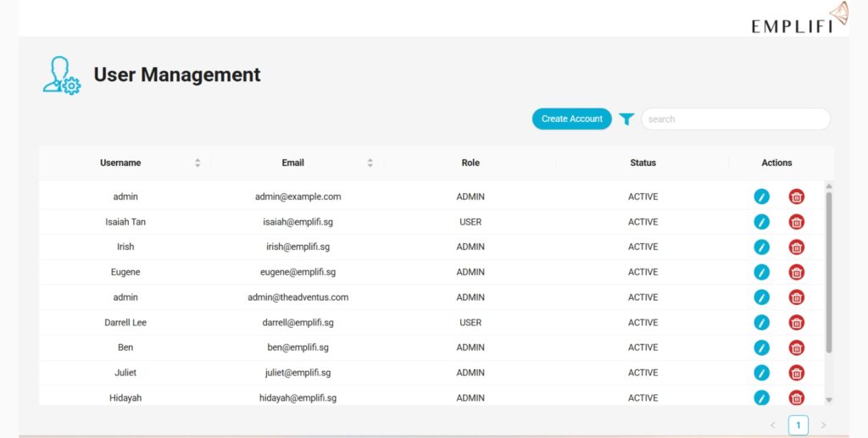Delete the Ben user account

click(x=797, y=347)
